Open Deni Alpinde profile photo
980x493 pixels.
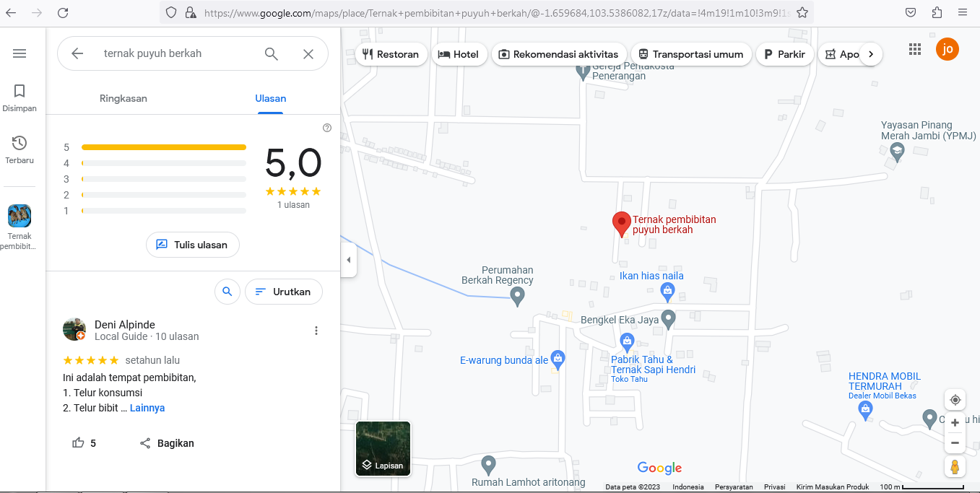click(x=74, y=329)
